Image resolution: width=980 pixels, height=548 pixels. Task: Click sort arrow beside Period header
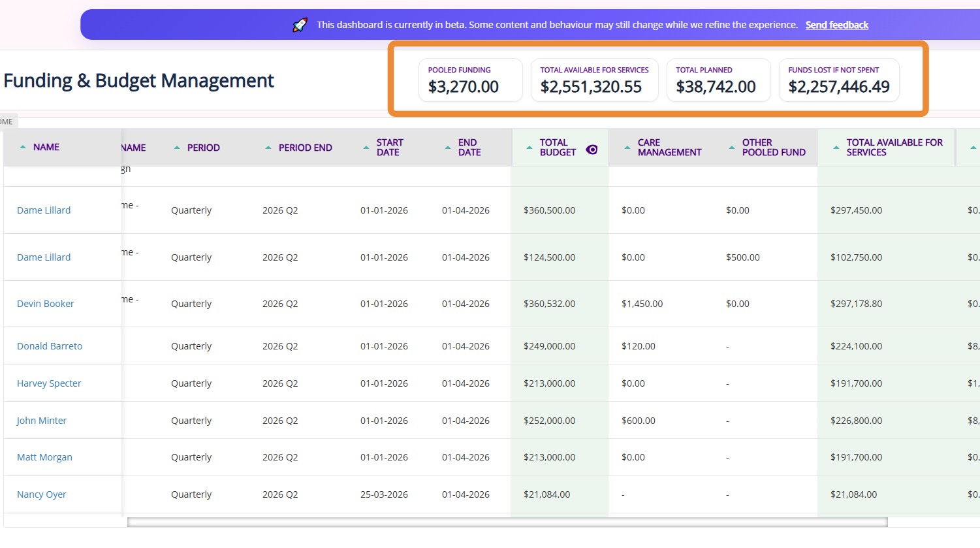point(177,148)
